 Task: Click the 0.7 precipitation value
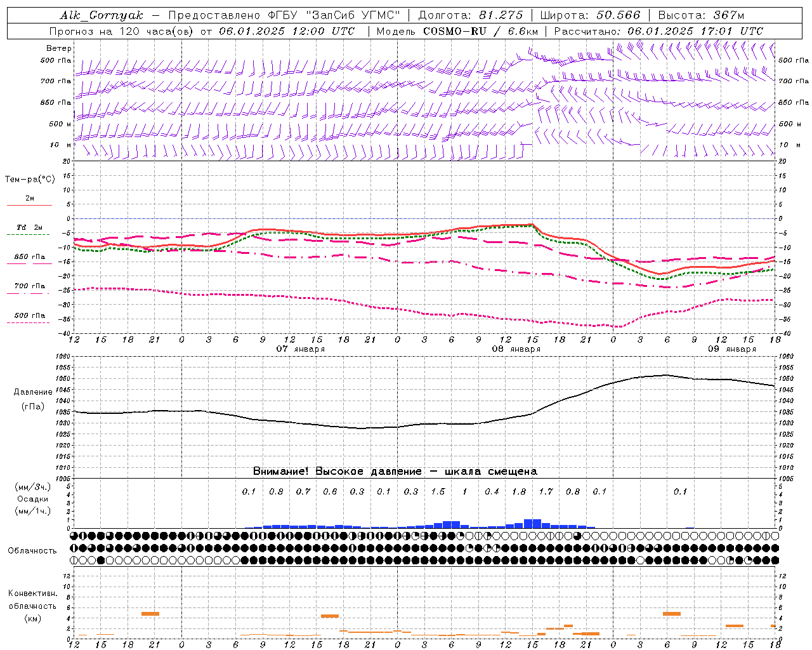click(x=303, y=491)
